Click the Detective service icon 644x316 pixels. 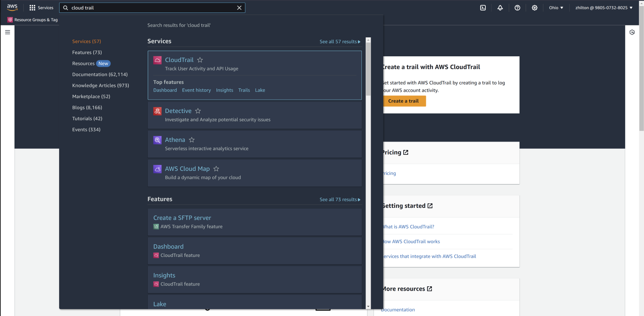pyautogui.click(x=157, y=111)
